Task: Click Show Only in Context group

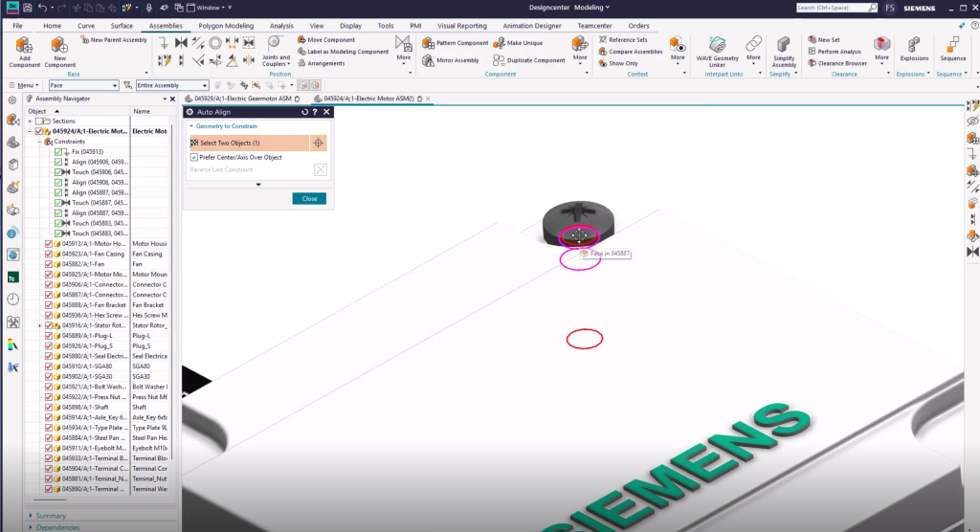Action: coord(619,63)
